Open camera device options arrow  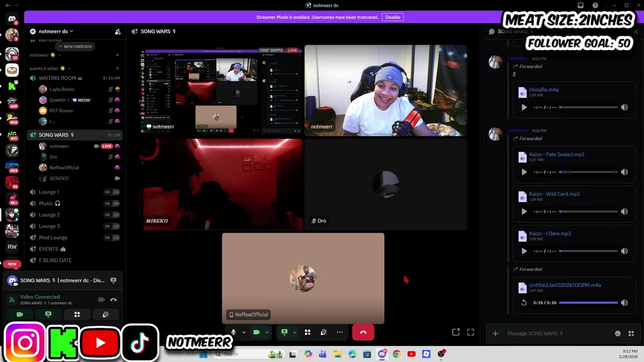267,332
